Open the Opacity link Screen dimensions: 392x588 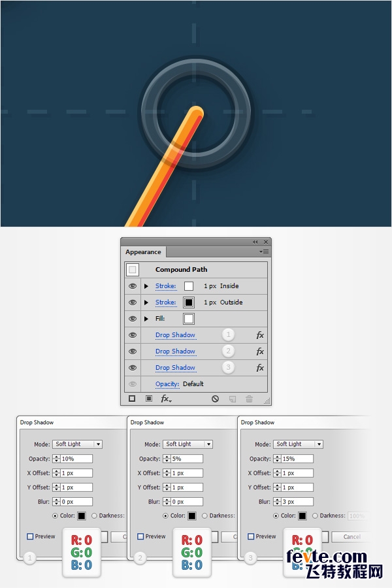[x=167, y=384]
